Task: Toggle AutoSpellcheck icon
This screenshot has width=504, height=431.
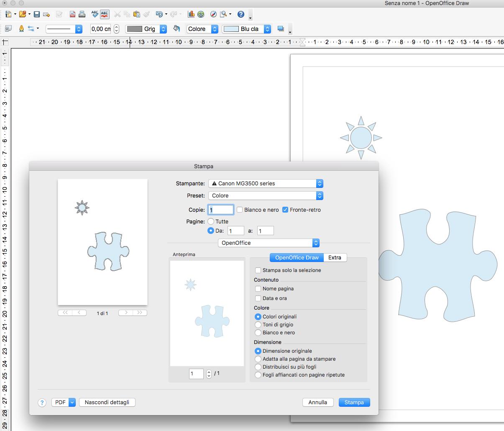Action: (105, 14)
